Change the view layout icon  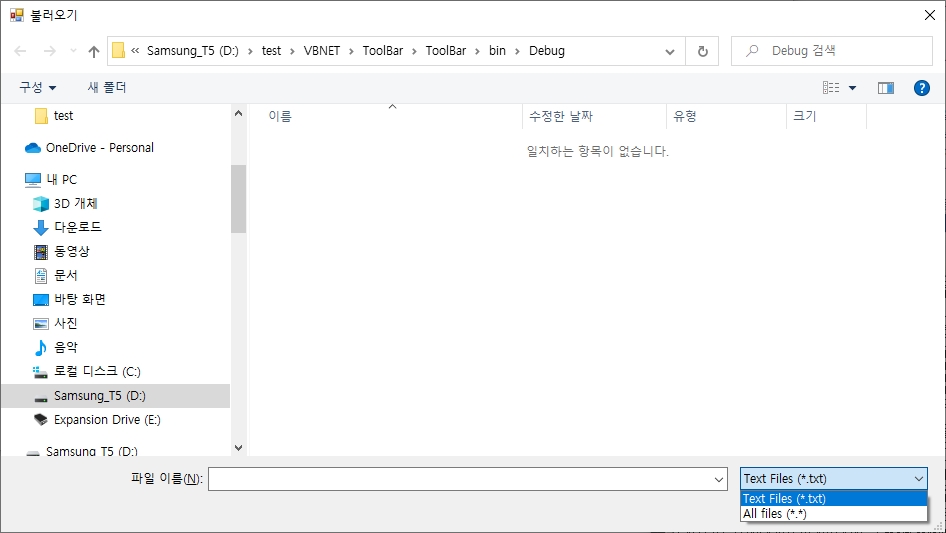point(831,88)
